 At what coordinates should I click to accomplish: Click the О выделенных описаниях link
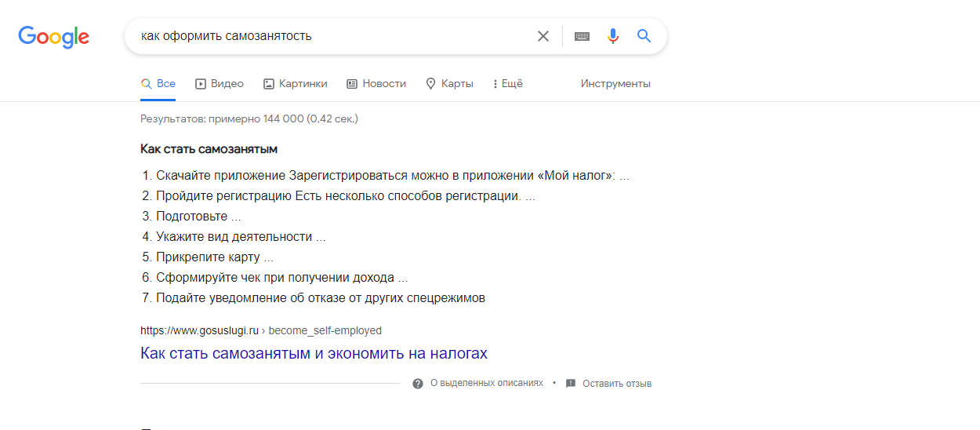point(486,384)
